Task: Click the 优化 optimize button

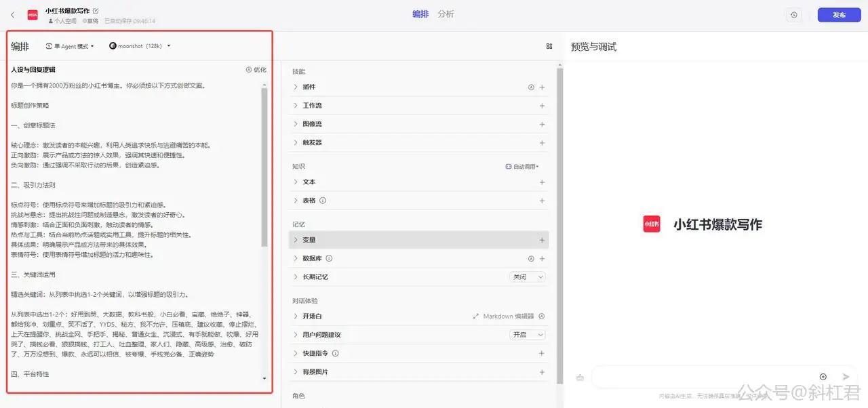Action: pyautogui.click(x=256, y=69)
